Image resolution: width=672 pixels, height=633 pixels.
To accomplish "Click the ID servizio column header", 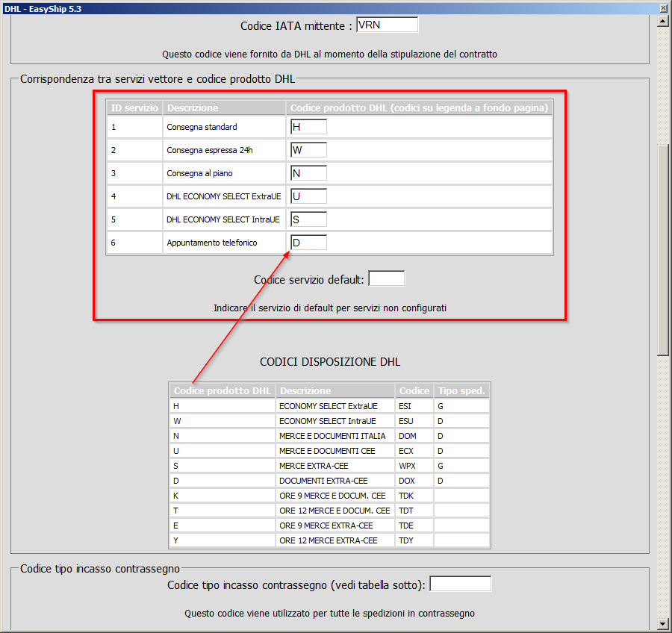I will (134, 107).
